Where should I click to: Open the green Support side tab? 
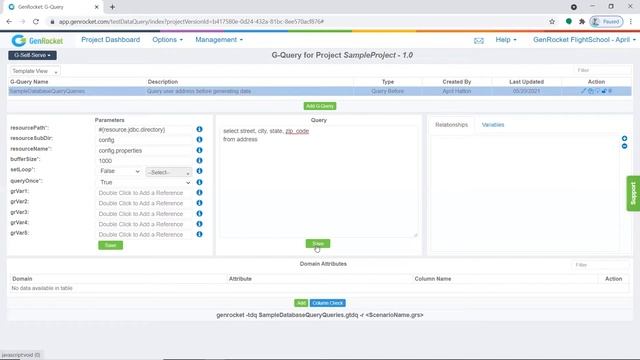pyautogui.click(x=633, y=193)
